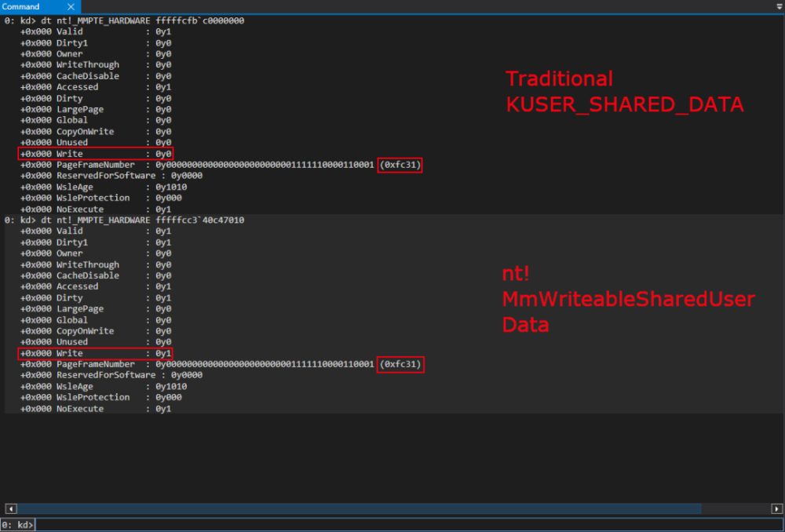Click 'CopyOnWrite : 0y0' in the fffffcfb`c0000000 dump
Screen dimensions: 785x532
coord(96,132)
